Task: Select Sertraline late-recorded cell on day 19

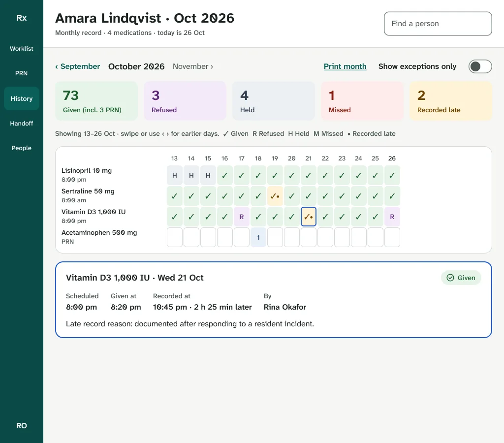Action: pyautogui.click(x=275, y=196)
